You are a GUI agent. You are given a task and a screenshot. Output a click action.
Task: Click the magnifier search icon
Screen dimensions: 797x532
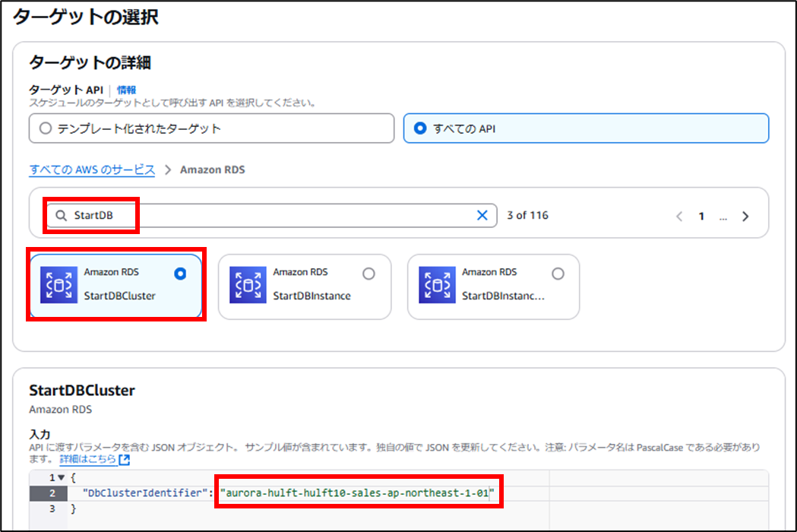[x=61, y=216]
